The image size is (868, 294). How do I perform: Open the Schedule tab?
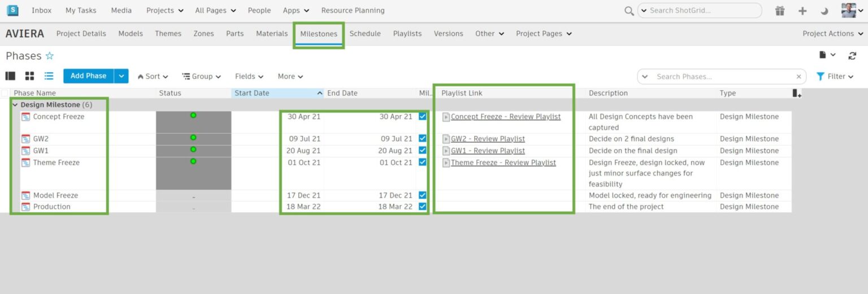pyautogui.click(x=365, y=34)
